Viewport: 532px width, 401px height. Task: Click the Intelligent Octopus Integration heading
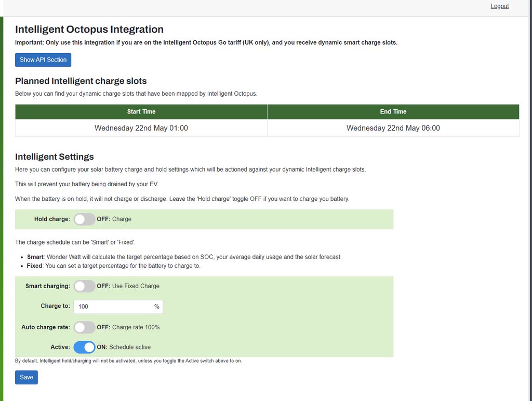click(x=89, y=30)
